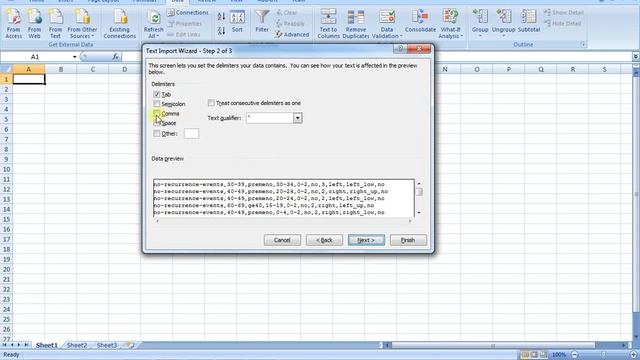
Task: Click the Insert Function fx icon
Action: 116,57
